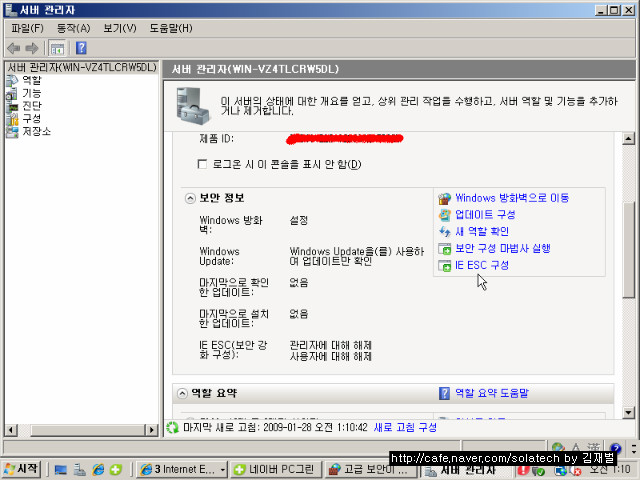Click the Windows Update: label

220,256
